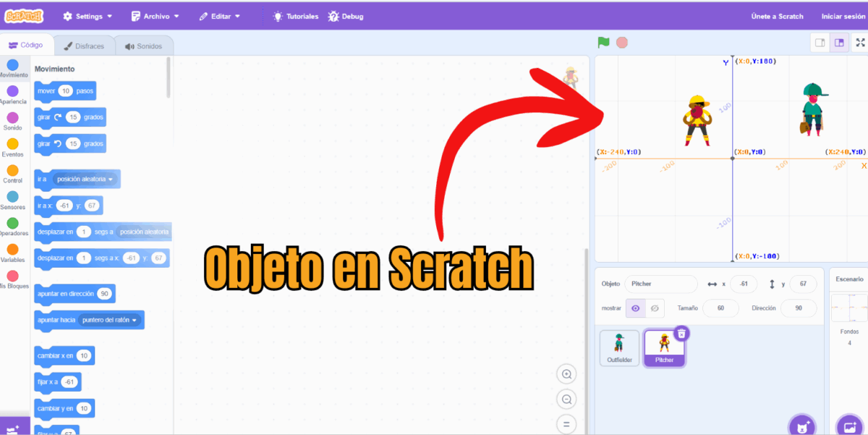Viewport: 868px width, 435px height.
Task: Click the green flag to run
Action: tap(603, 43)
